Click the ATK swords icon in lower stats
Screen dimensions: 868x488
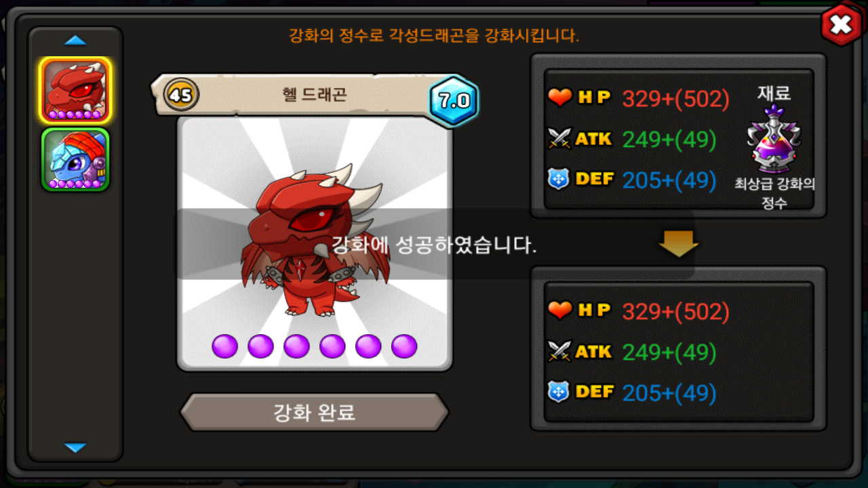(x=560, y=351)
